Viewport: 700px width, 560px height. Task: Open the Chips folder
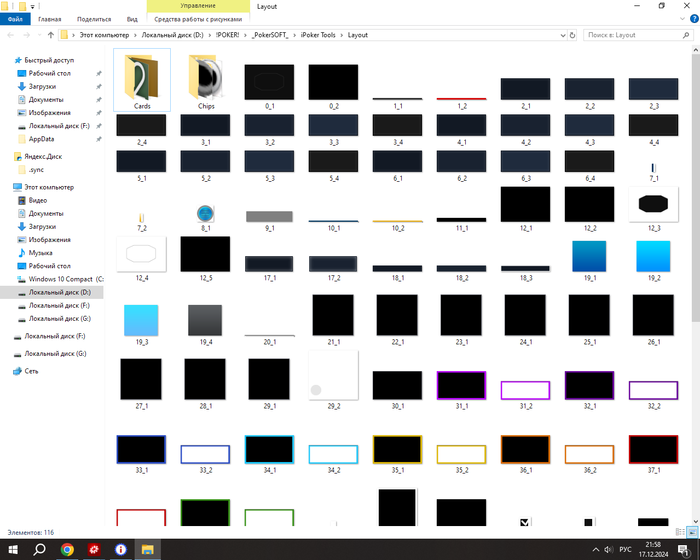coord(206,80)
